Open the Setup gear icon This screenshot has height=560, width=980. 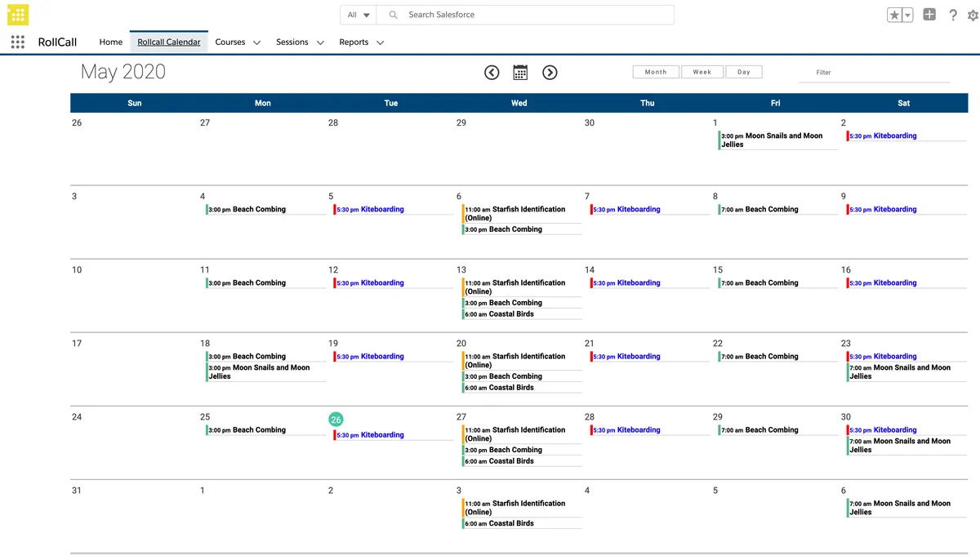[x=973, y=15]
